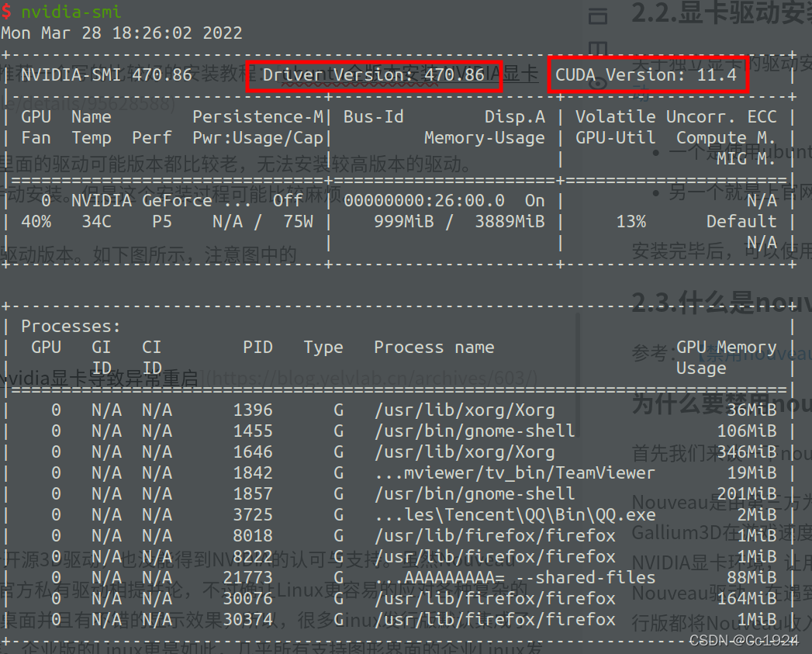Select PID 3725 in the process table
This screenshot has width=812, height=654.
253,515
